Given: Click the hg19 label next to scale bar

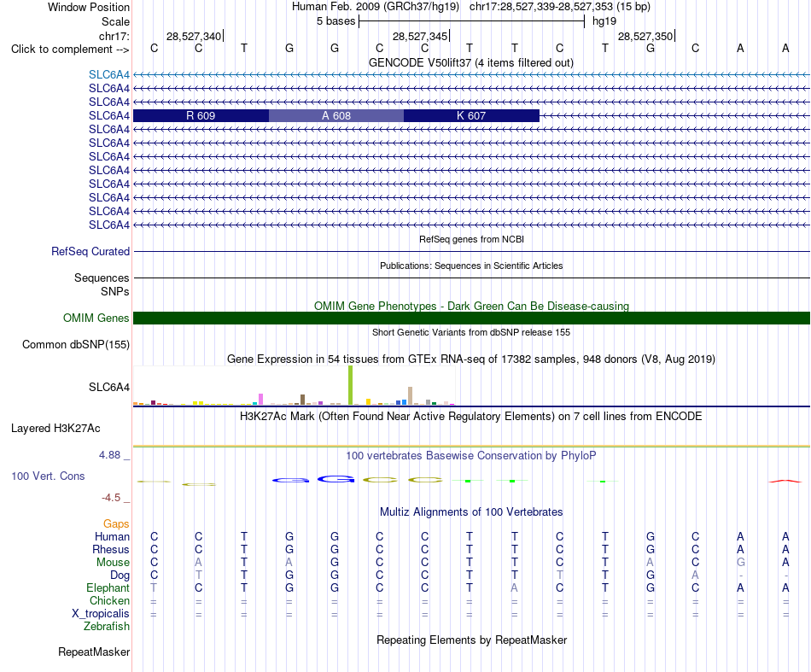Looking at the screenshot, I should (604, 21).
